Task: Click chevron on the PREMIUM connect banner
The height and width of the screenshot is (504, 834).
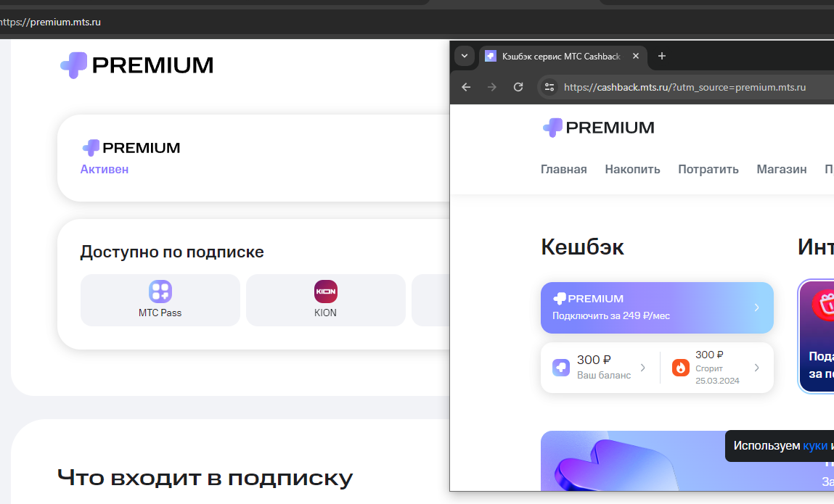Action: [756, 307]
